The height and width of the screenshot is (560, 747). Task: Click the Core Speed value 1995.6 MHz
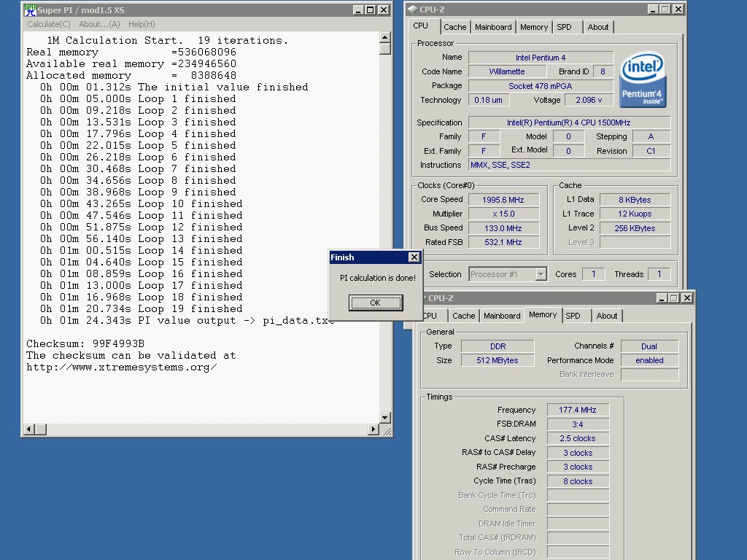tap(503, 200)
